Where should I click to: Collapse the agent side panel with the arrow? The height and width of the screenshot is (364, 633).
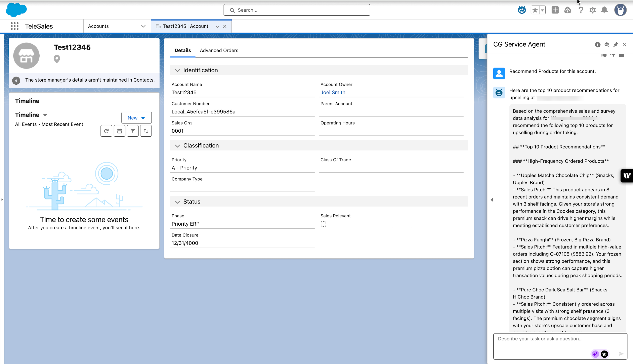pyautogui.click(x=492, y=200)
